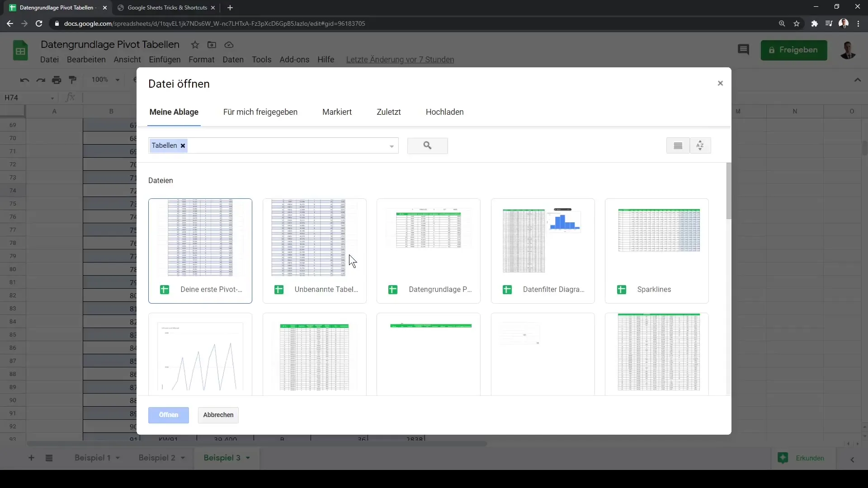Click the Sheets icon next to Sparklines
The width and height of the screenshot is (868, 488).
[622, 290]
